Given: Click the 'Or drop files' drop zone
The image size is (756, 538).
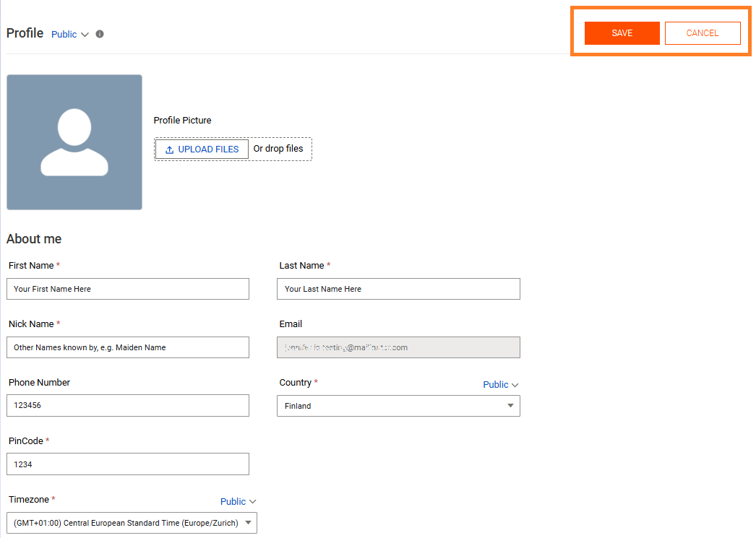Looking at the screenshot, I should 278,149.
